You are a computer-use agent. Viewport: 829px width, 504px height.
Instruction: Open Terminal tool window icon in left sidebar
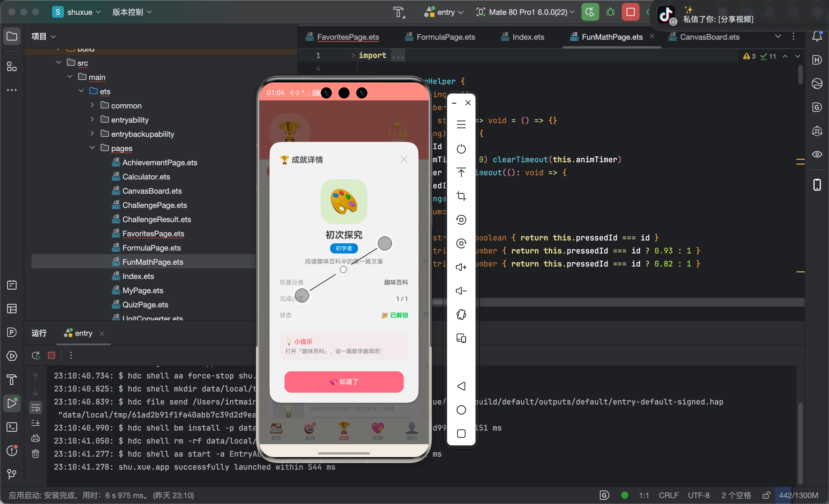pos(12,427)
